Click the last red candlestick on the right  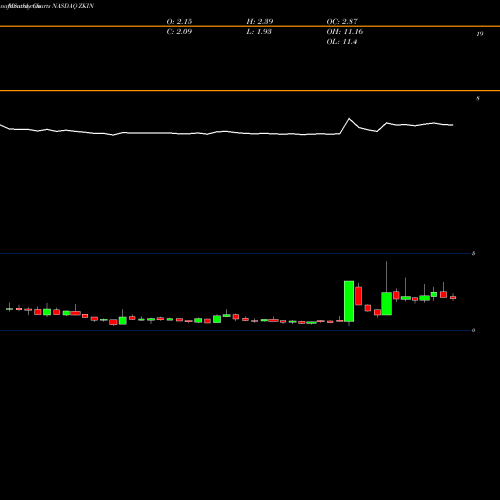453,297
